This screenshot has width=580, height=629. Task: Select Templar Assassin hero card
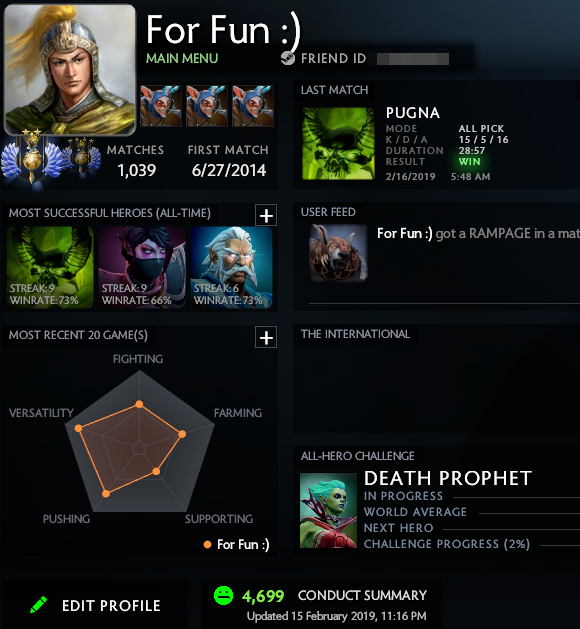point(142,267)
